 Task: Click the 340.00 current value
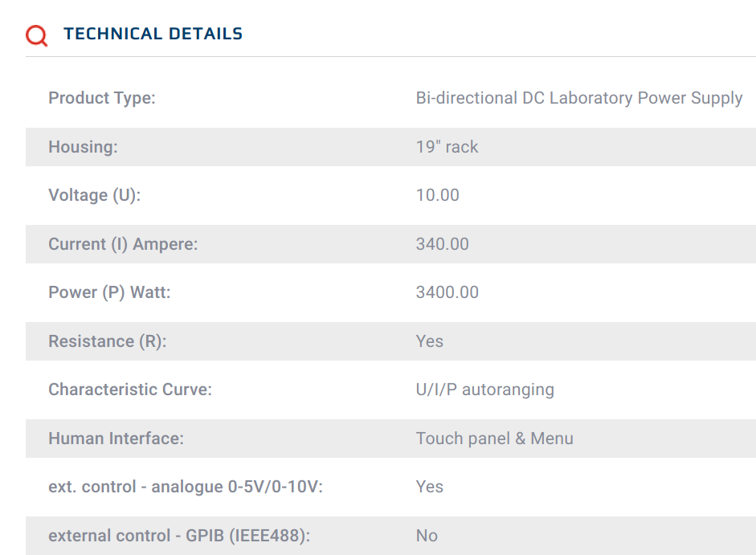coord(442,244)
